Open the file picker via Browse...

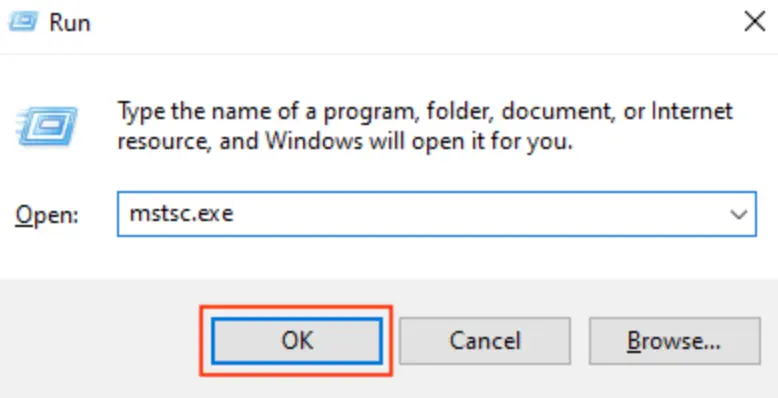click(674, 341)
